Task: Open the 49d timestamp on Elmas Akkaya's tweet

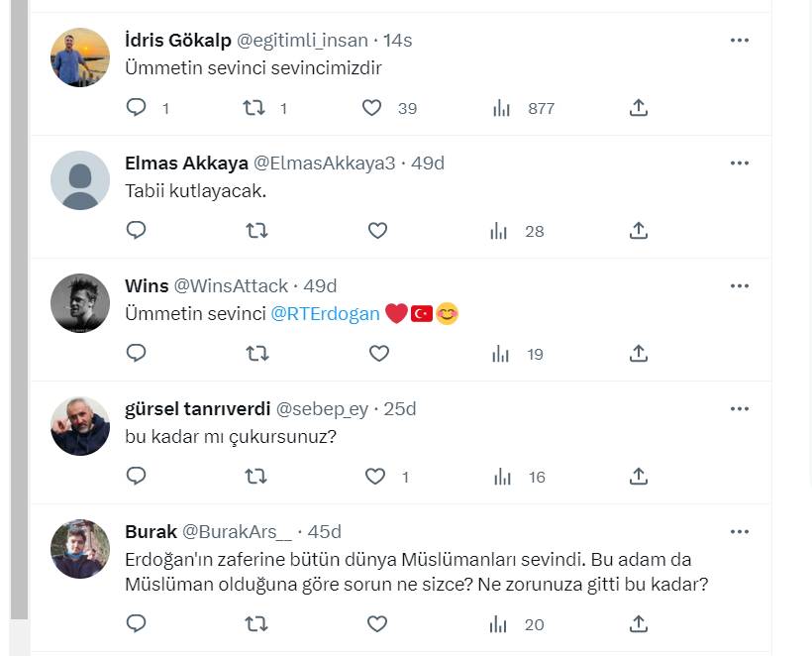Action: pos(428,164)
